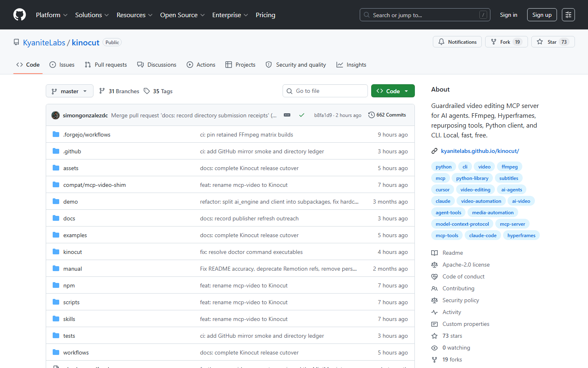Switch to the Issues tab

pyautogui.click(x=62, y=65)
